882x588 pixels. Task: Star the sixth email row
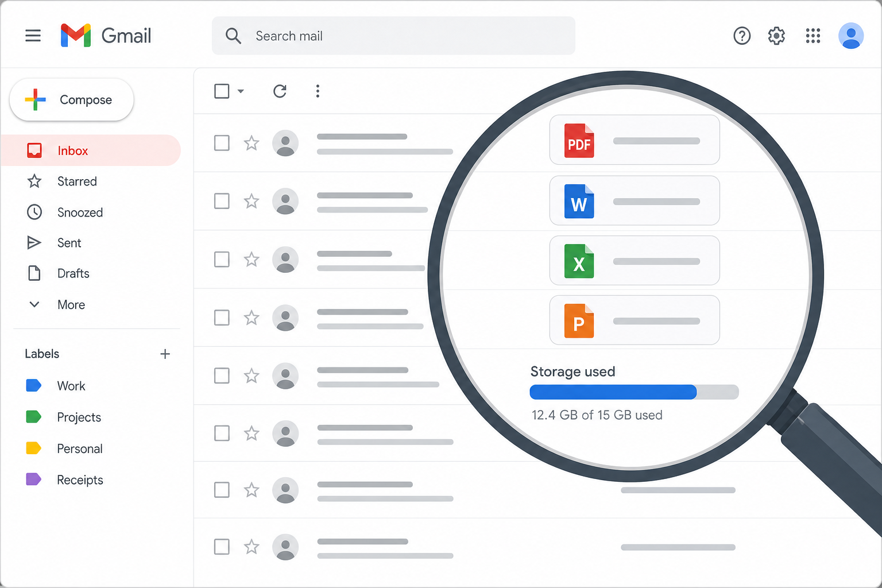pyautogui.click(x=252, y=433)
